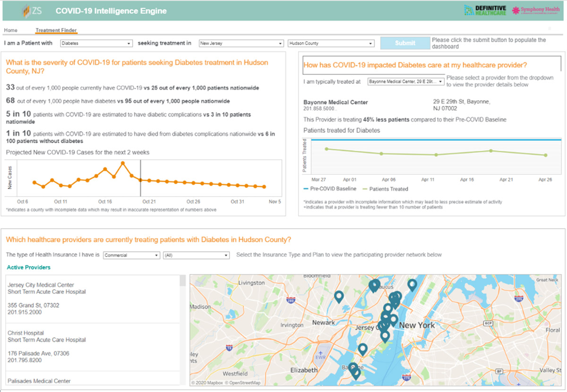Click the phone number 201.915.2000
Viewport: 567px width, 392px height.
[x=25, y=312]
